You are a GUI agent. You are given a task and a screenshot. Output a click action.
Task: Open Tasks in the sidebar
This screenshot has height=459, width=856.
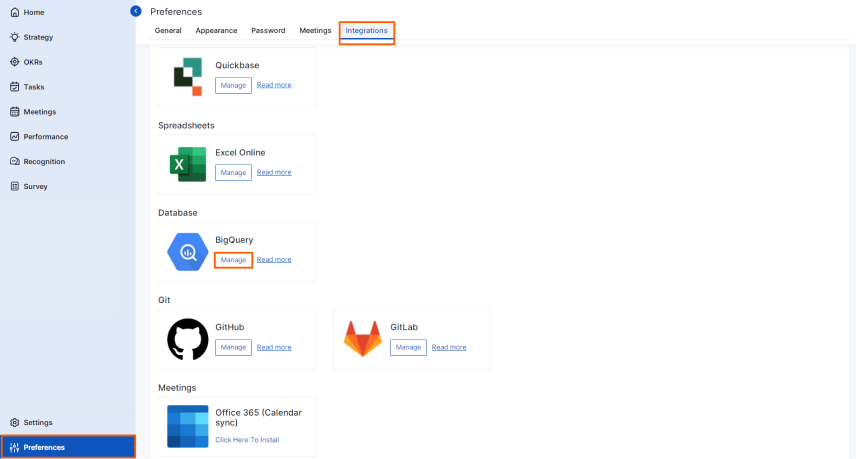tap(34, 87)
